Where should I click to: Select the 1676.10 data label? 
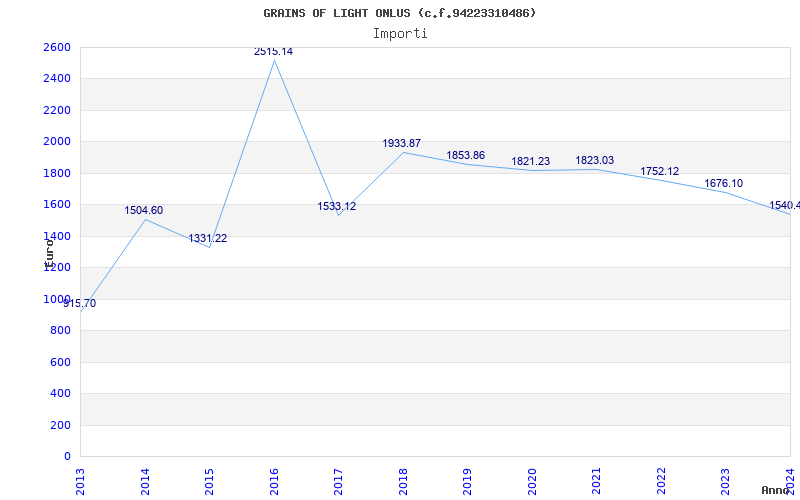tap(723, 183)
